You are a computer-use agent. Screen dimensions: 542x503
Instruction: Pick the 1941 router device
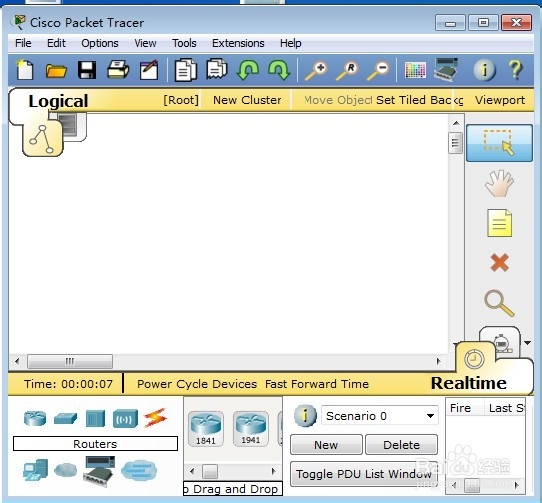[x=251, y=429]
